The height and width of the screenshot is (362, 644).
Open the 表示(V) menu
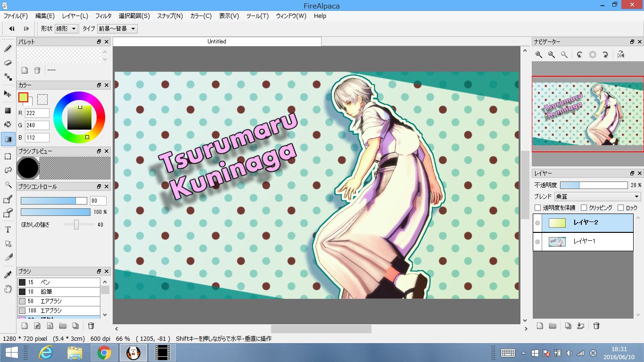click(229, 16)
